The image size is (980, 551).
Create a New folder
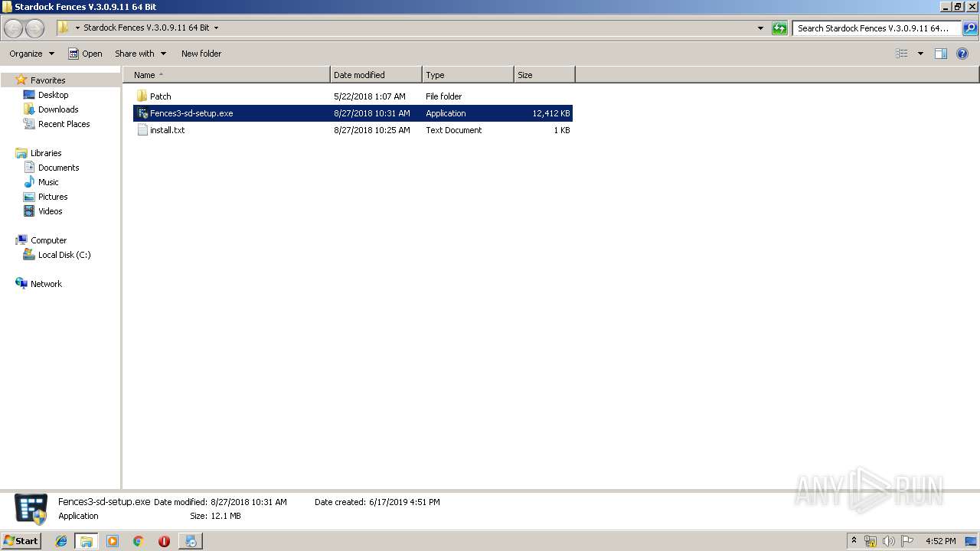(x=201, y=54)
